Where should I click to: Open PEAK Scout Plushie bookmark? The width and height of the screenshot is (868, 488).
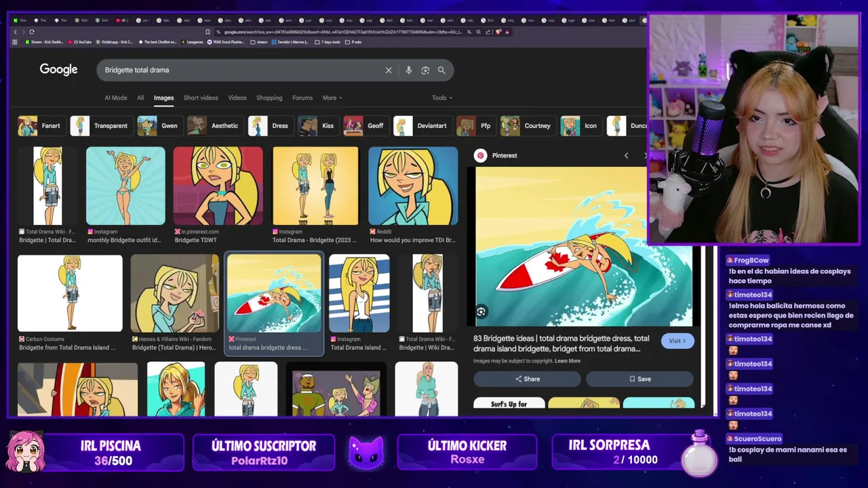pyautogui.click(x=226, y=42)
